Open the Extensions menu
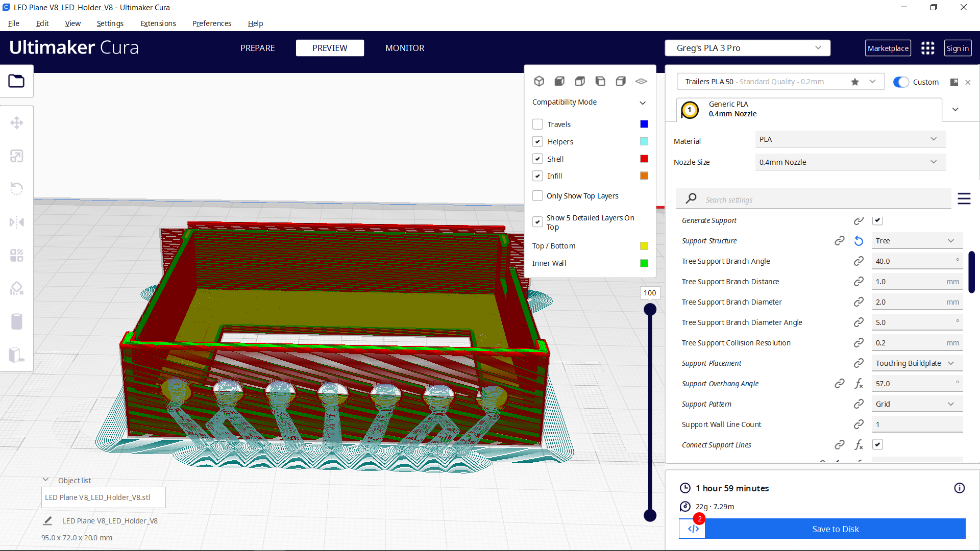 tap(158, 23)
